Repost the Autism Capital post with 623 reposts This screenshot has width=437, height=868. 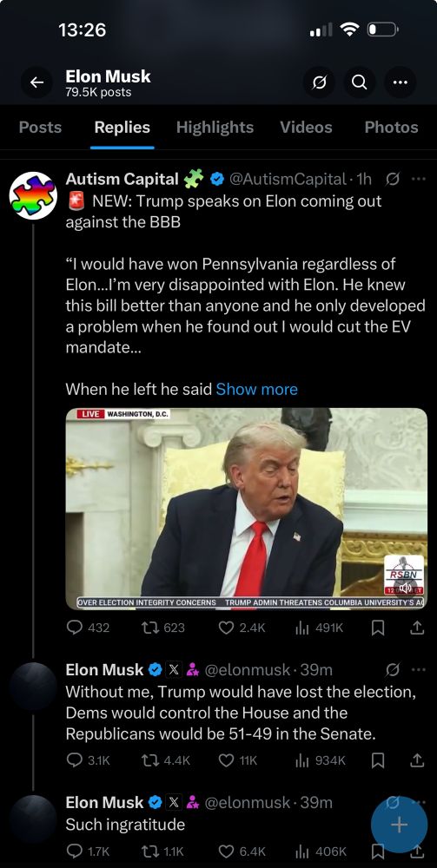click(163, 628)
